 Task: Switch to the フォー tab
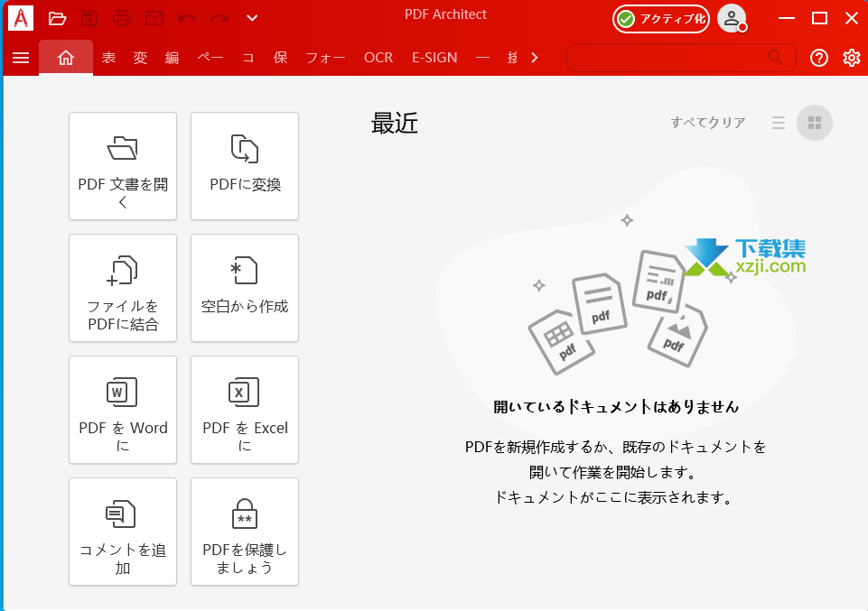[325, 58]
